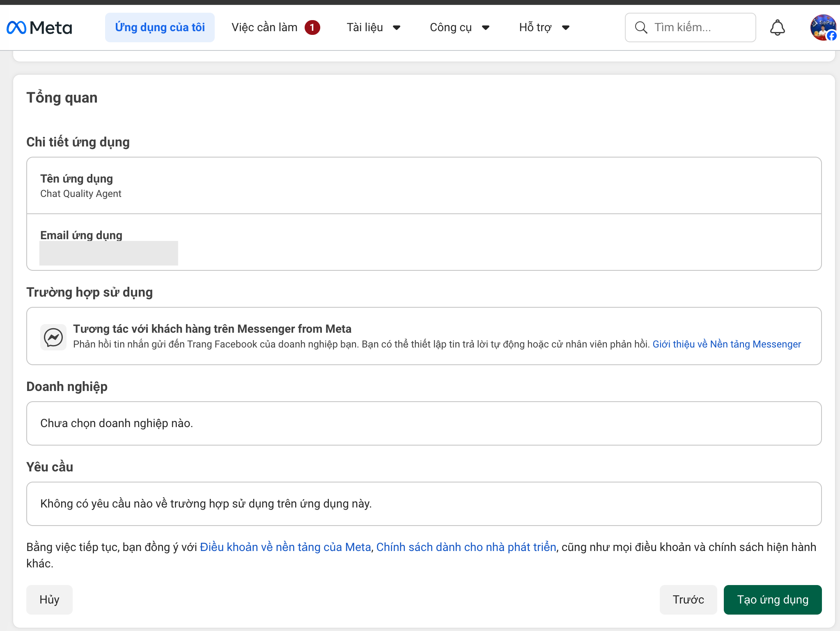Open your profile avatar menu
The width and height of the screenshot is (840, 631).
823,27
